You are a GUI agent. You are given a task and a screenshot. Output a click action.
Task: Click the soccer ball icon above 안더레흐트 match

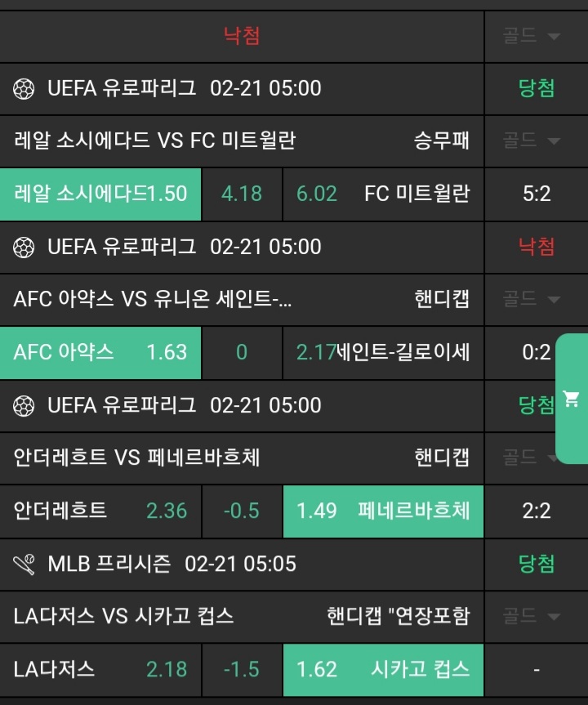click(24, 405)
